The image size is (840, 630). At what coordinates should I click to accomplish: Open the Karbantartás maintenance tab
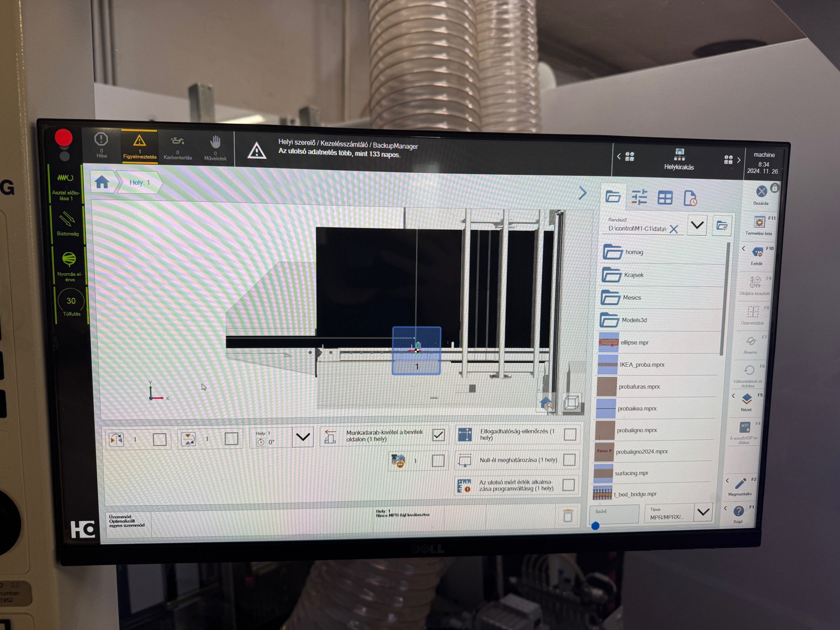tap(178, 148)
